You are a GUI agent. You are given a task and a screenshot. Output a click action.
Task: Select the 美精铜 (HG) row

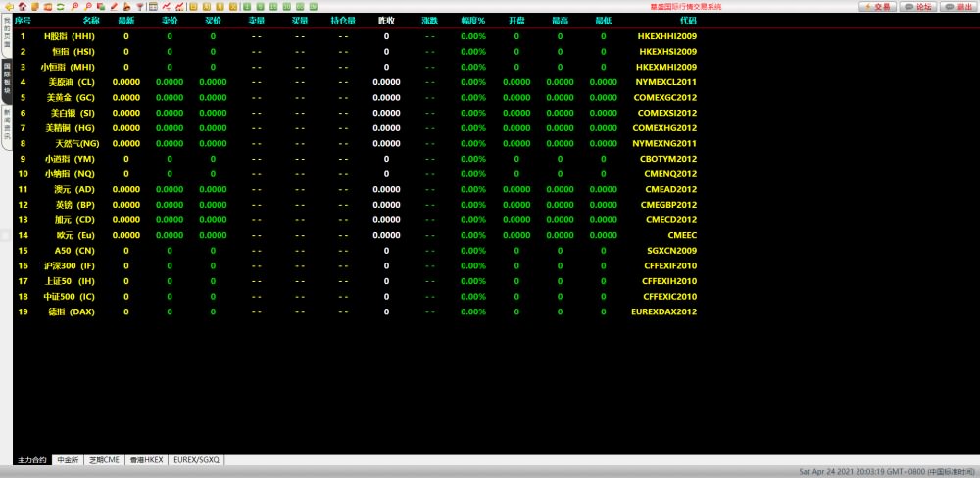357,128
